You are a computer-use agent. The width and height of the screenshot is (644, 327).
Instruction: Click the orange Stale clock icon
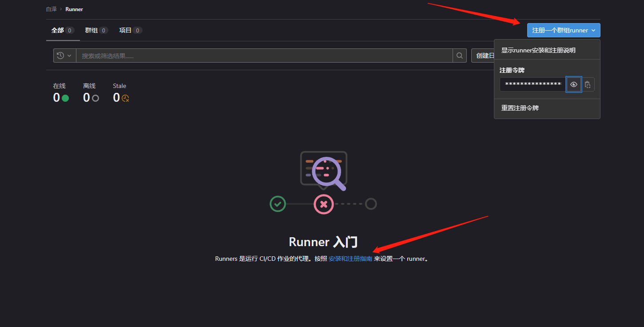(125, 98)
